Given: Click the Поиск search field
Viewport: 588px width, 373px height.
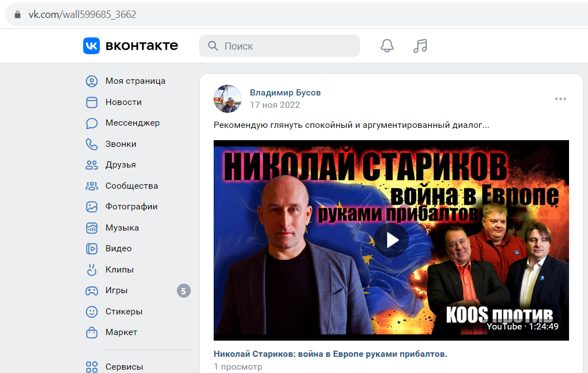Looking at the screenshot, I should pos(279,46).
